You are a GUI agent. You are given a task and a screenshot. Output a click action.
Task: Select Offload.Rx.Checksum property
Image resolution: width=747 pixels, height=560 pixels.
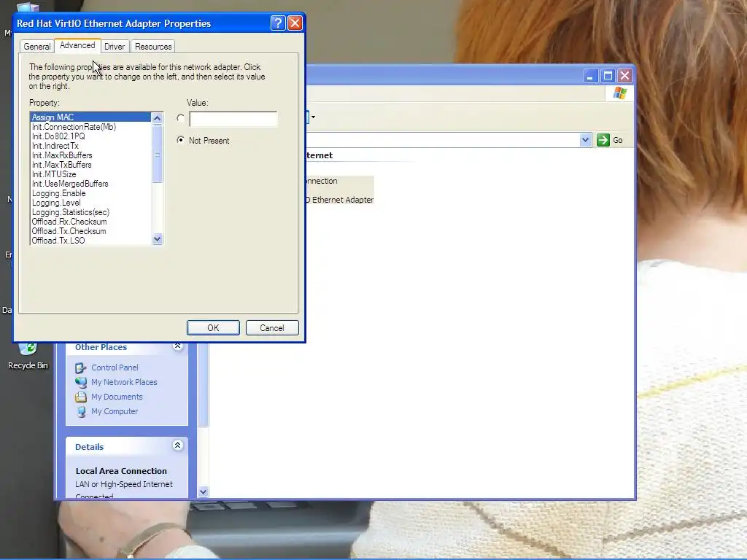point(90,222)
